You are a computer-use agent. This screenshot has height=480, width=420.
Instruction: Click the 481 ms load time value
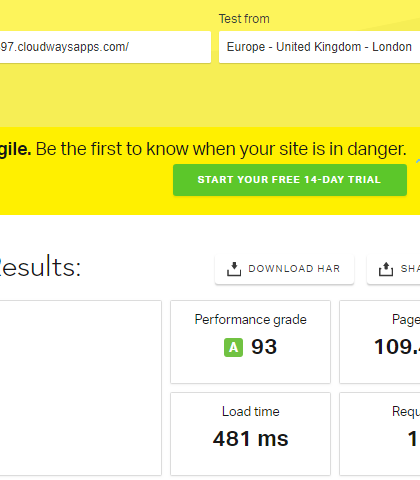click(x=251, y=439)
